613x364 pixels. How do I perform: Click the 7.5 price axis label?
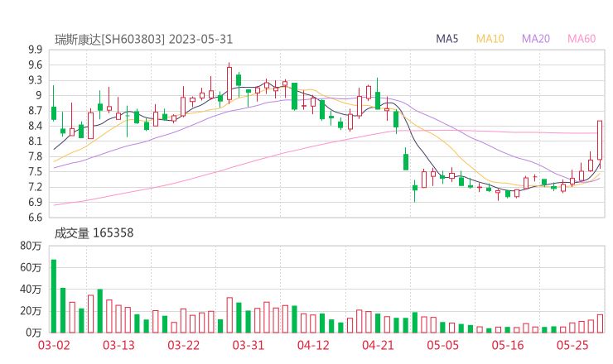coord(35,171)
